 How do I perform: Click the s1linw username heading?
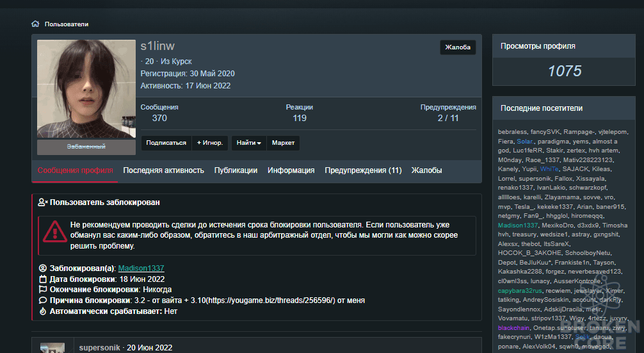(x=157, y=46)
